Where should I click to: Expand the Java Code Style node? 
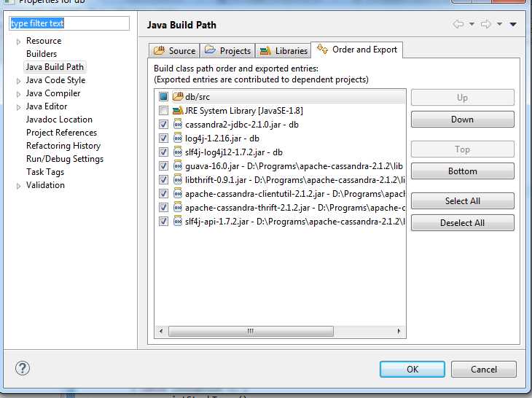[x=19, y=82]
